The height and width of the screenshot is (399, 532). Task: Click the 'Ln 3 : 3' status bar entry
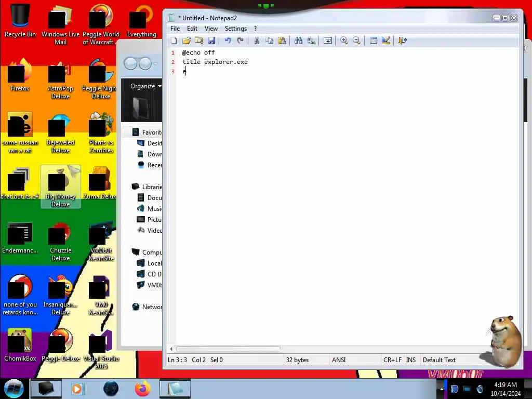click(177, 360)
